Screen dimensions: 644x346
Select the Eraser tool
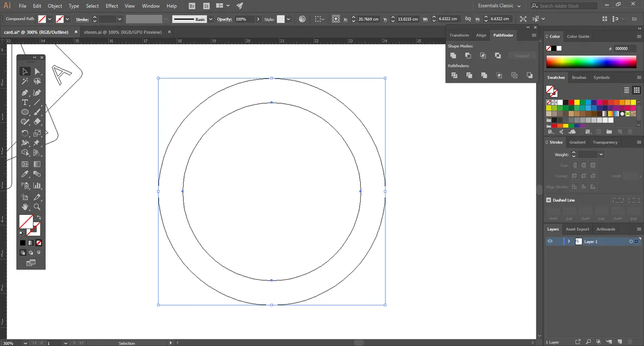tap(37, 122)
